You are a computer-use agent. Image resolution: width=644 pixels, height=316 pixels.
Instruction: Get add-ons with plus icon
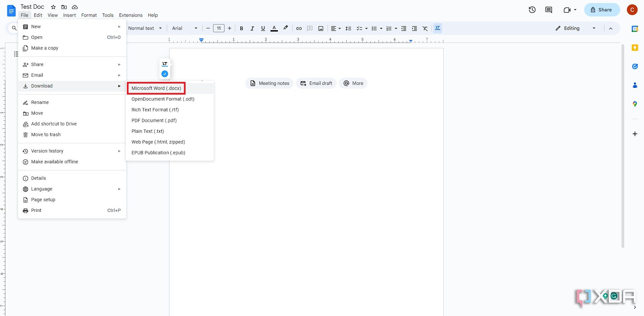[x=635, y=134]
